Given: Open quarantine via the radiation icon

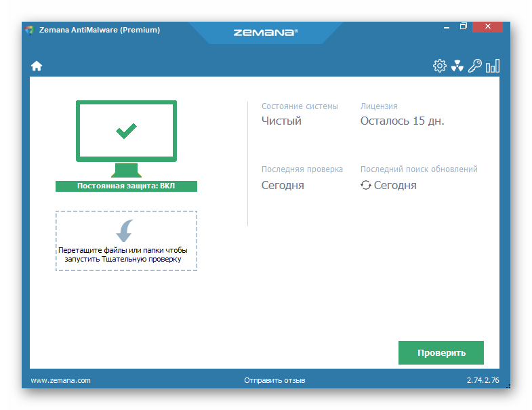Looking at the screenshot, I should pos(457,66).
